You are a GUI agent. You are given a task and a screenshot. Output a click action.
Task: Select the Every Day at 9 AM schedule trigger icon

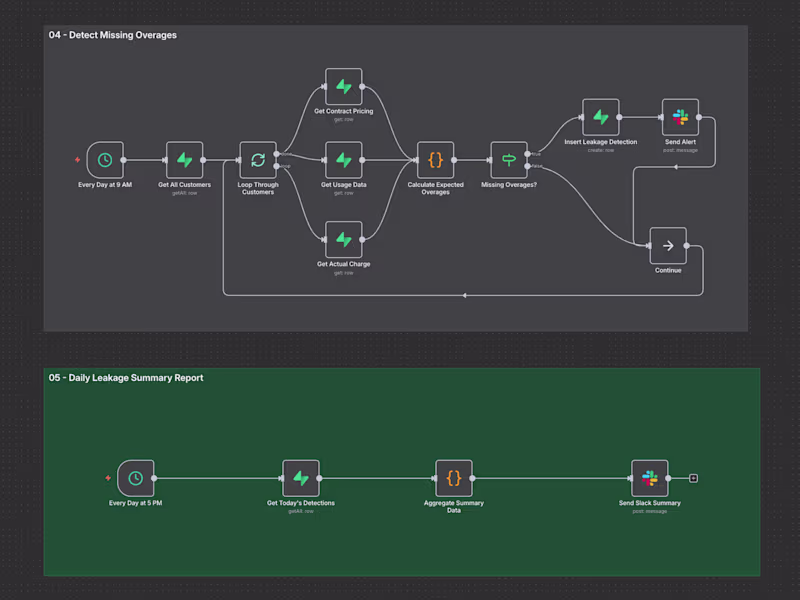coord(105,160)
